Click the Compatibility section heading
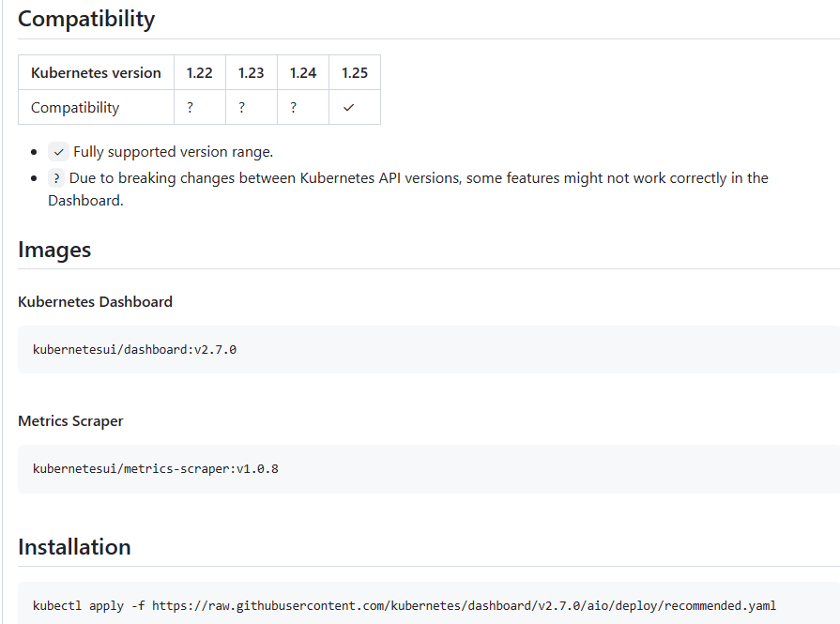Screen dimensions: 840x624 pyautogui.click(x=86, y=19)
